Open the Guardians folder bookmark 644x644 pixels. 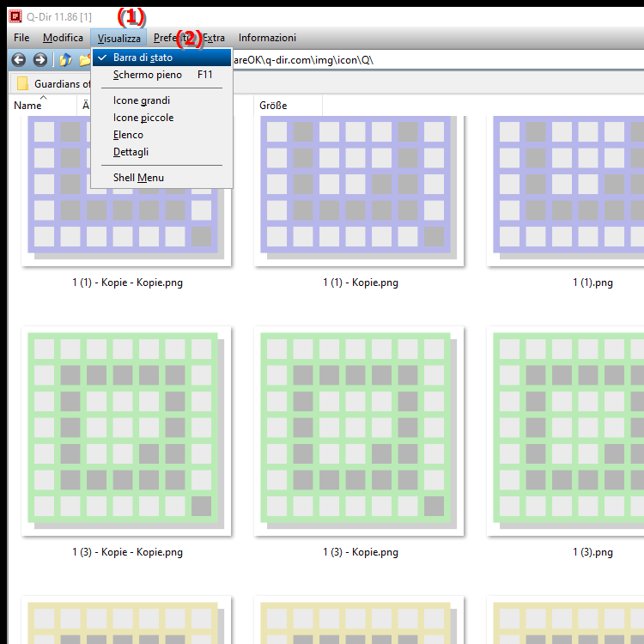pyautogui.click(x=53, y=84)
